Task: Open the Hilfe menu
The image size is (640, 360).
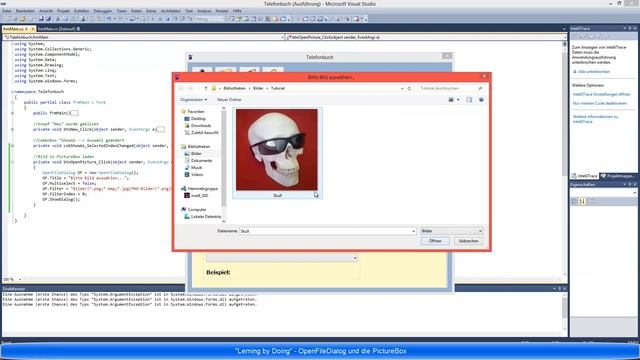Action: (x=237, y=11)
